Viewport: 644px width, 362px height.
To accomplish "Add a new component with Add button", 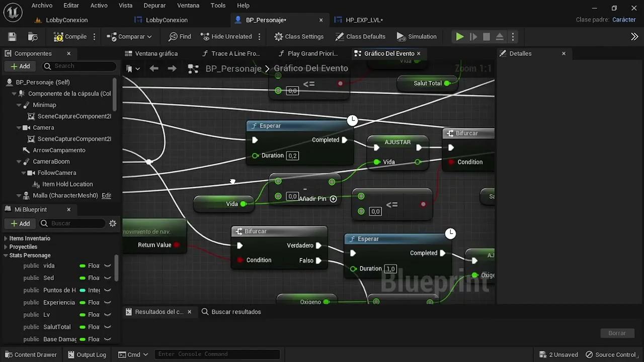I will [x=21, y=66].
